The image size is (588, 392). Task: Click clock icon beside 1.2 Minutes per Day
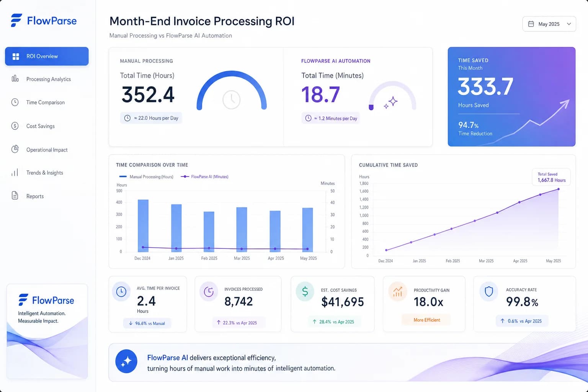[308, 118]
